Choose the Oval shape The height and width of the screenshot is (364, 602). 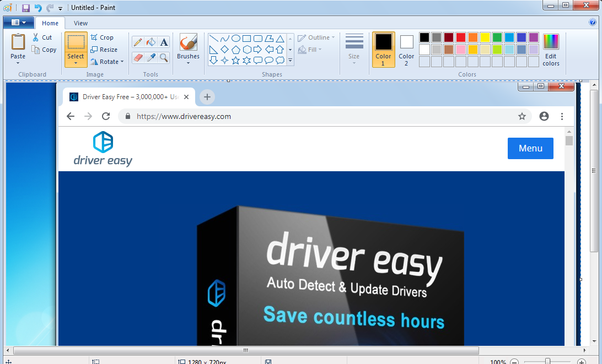click(x=236, y=39)
